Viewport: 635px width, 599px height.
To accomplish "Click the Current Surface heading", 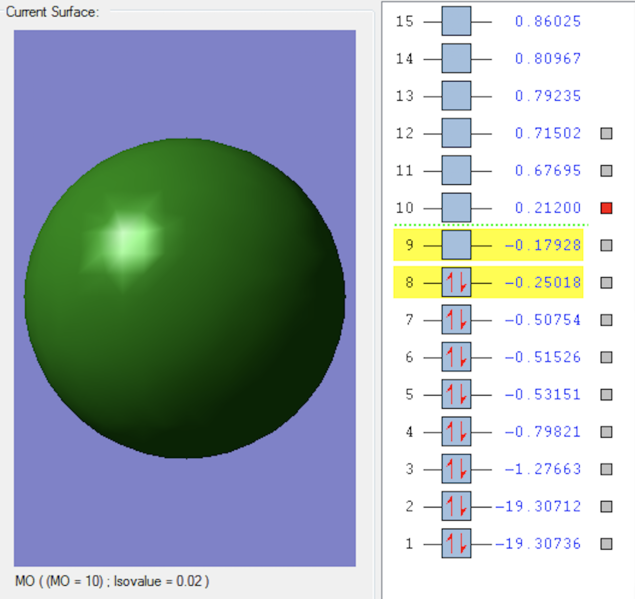I will tap(52, 12).
